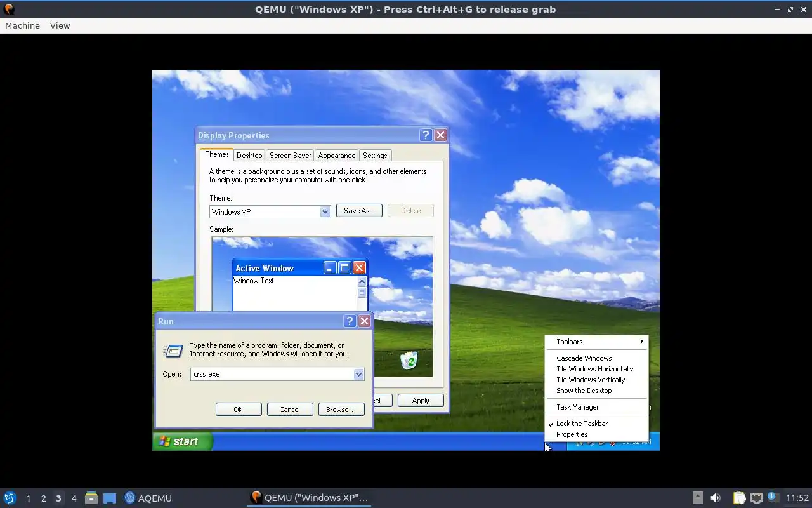Switch to the Desktop tab
This screenshot has height=508, width=812.
tap(249, 156)
